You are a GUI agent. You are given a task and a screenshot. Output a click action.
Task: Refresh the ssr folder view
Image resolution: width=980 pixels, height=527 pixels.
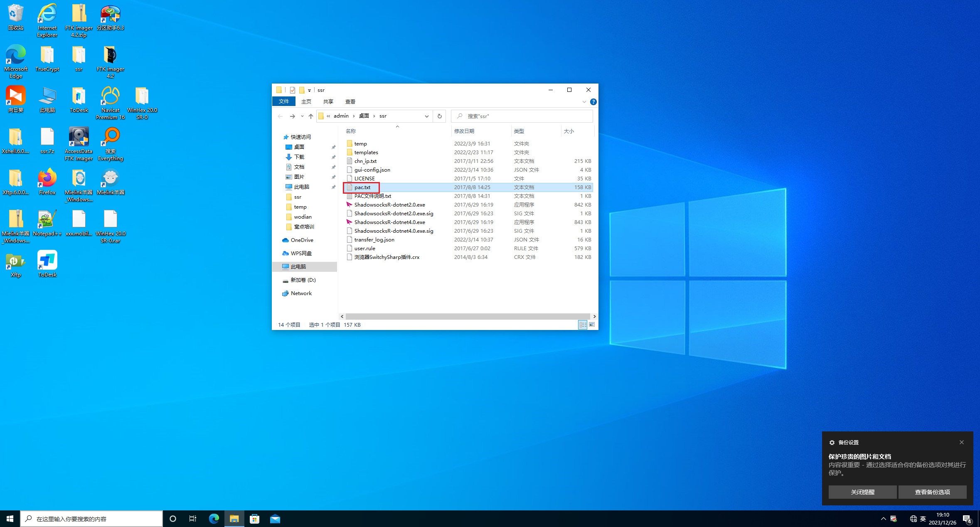pos(439,116)
